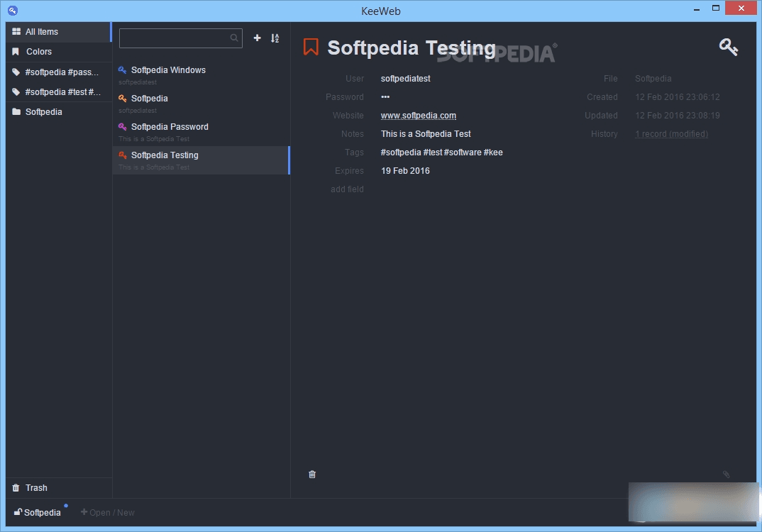Image resolution: width=762 pixels, height=532 pixels.
Task: Move entry to trash with bin icon
Action: (312, 474)
